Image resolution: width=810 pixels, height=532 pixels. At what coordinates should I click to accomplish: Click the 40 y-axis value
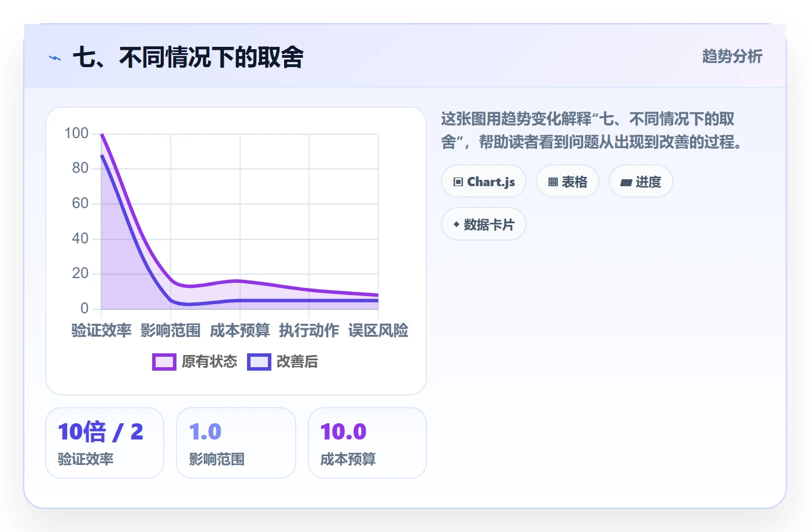pyautogui.click(x=80, y=238)
